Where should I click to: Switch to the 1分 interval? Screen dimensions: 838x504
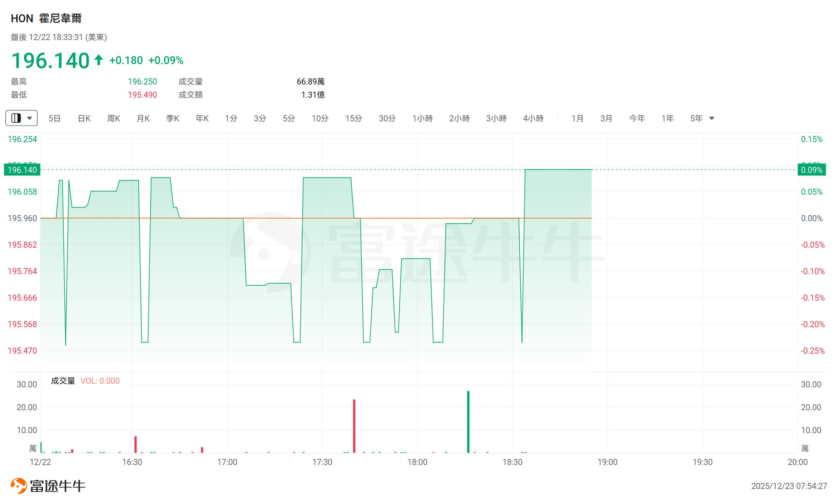coord(231,118)
